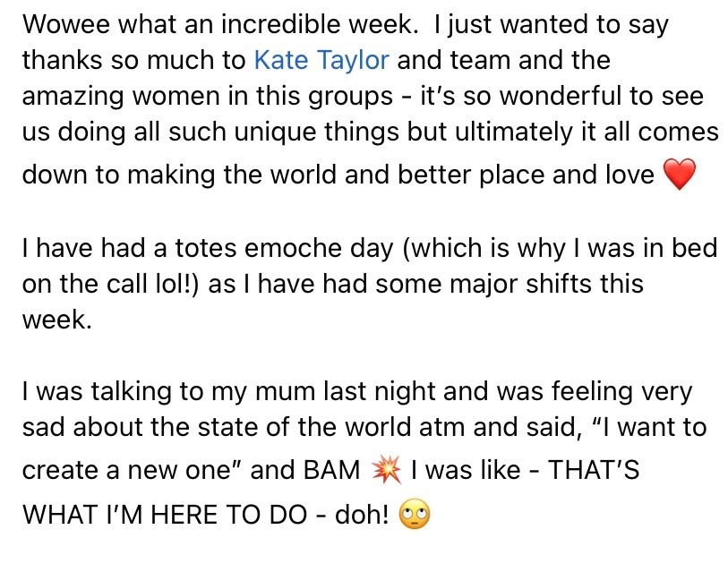Screen dimensions: 728x572
Task: Click the capitalized word "BAM"
Action: pos(335,470)
